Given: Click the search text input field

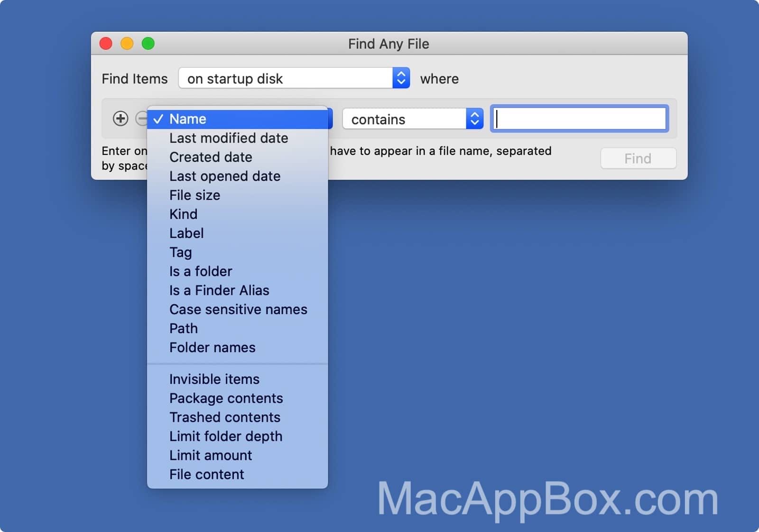Looking at the screenshot, I should tap(579, 119).
